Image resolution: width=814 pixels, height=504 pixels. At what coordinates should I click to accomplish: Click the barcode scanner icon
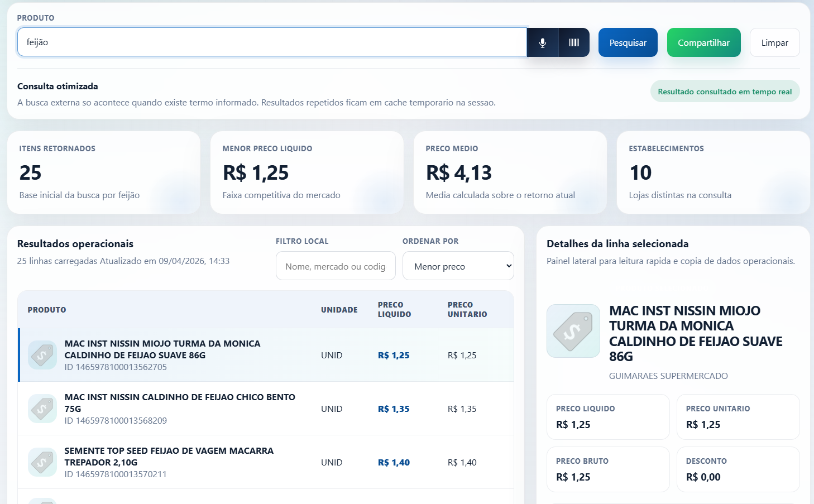click(574, 42)
